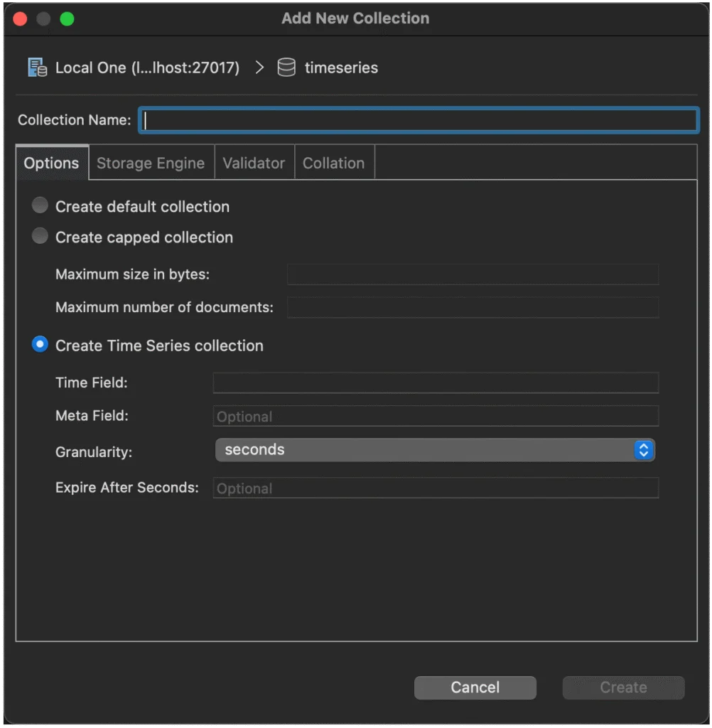
Task: Click the breadcrumb chevron arrow
Action: 259,68
